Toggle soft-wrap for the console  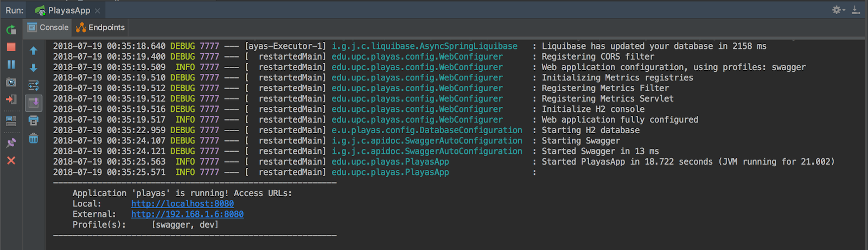33,85
